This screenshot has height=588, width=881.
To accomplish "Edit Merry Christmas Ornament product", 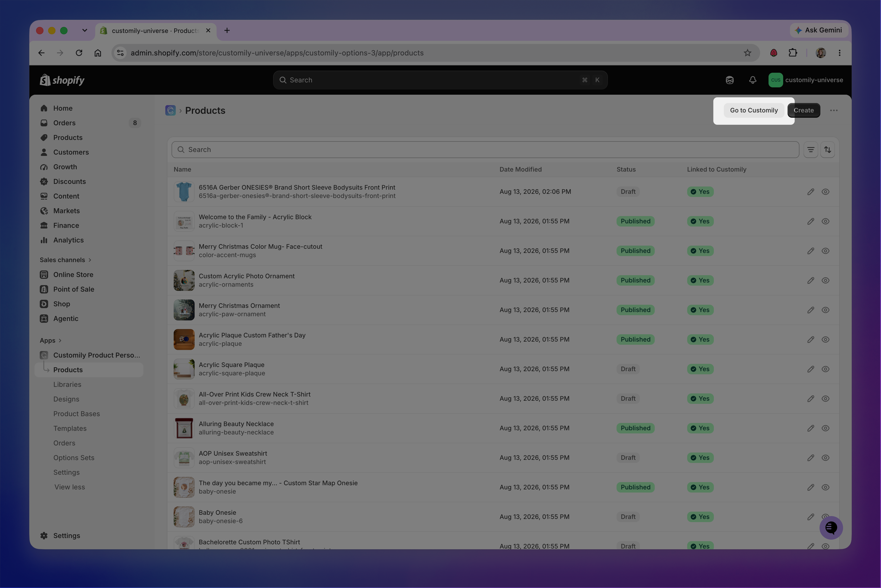I will 810,310.
